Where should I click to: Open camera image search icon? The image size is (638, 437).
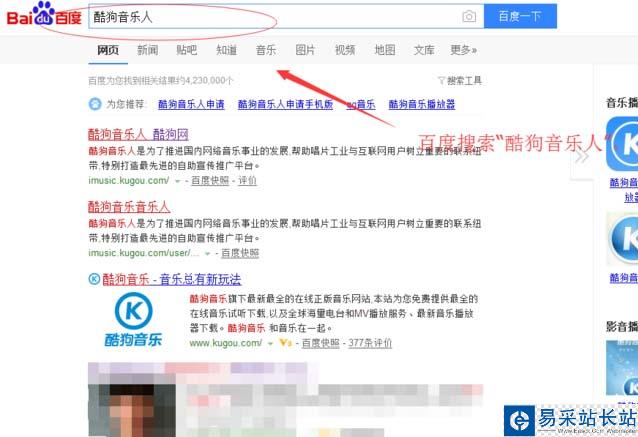pyautogui.click(x=469, y=16)
